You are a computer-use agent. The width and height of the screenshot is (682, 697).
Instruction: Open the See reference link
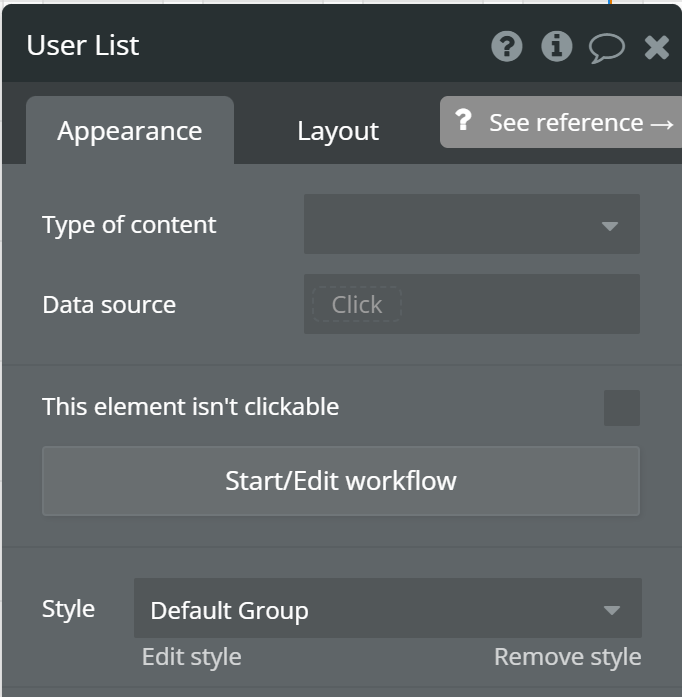click(561, 122)
